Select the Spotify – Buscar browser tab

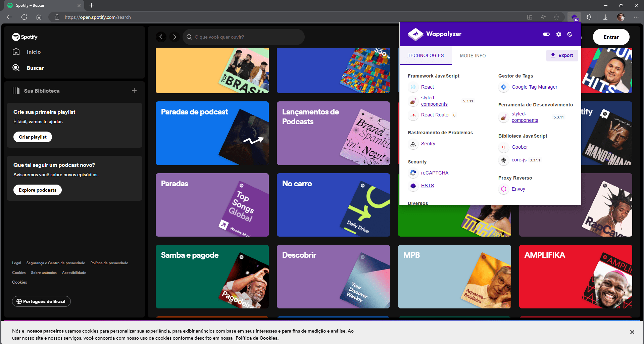[x=44, y=5]
